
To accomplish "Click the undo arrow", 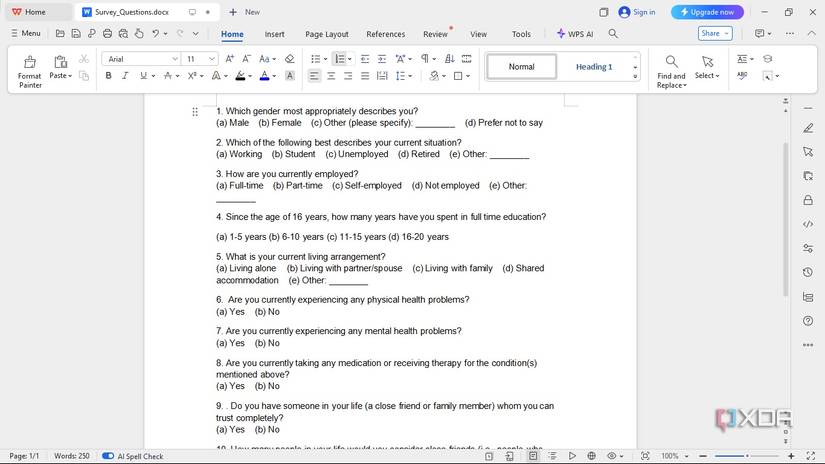I will click(155, 34).
